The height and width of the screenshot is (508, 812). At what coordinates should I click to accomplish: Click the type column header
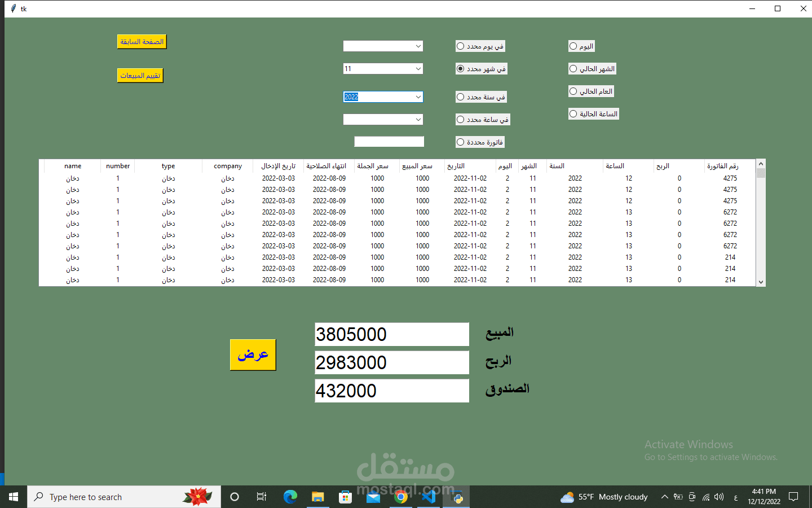click(x=169, y=166)
